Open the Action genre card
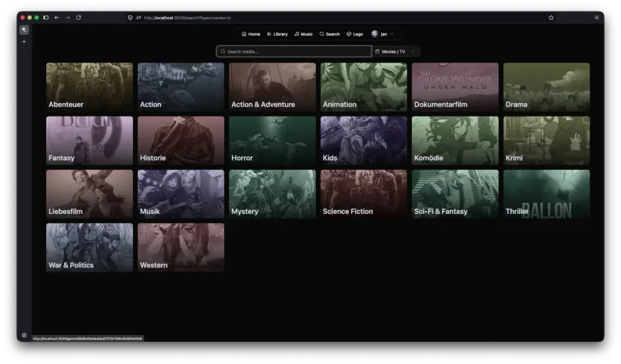Screen dimensions: 621x364 (x=181, y=87)
